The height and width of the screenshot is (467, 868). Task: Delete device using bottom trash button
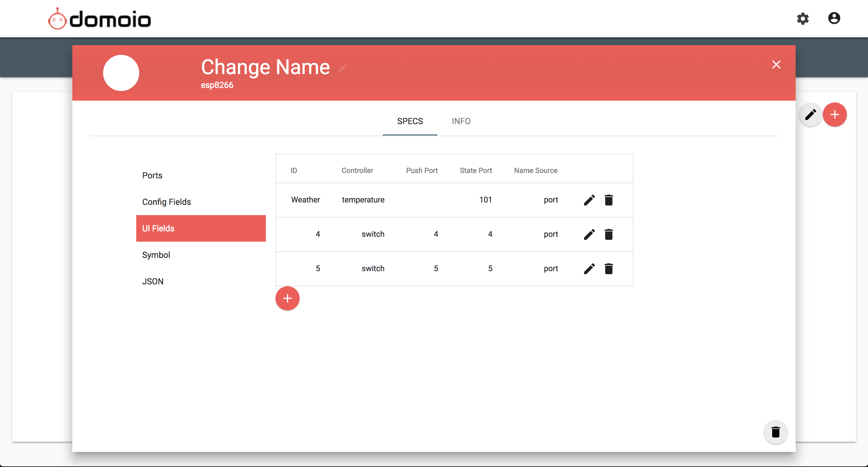click(775, 432)
